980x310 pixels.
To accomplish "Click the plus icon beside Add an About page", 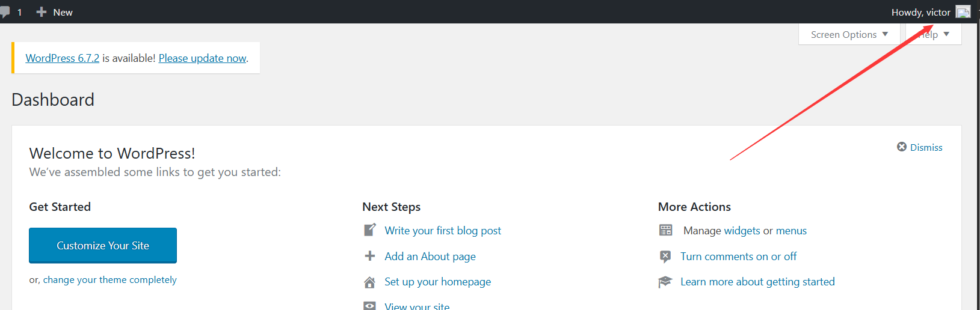I will click(x=370, y=256).
